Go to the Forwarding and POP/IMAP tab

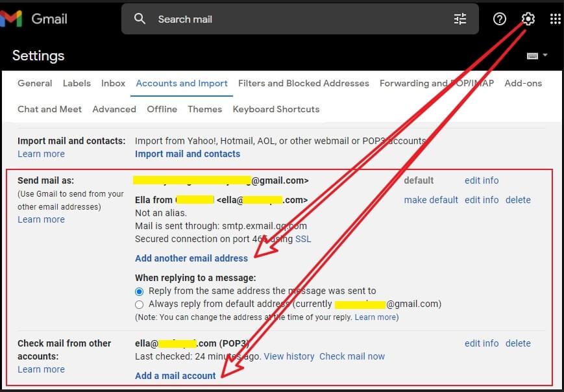tap(436, 83)
